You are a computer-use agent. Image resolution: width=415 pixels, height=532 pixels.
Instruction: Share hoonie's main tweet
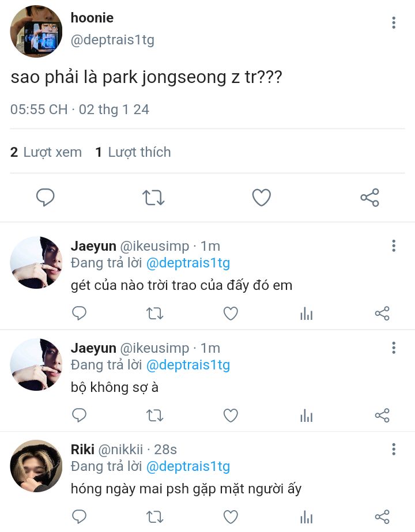click(369, 198)
